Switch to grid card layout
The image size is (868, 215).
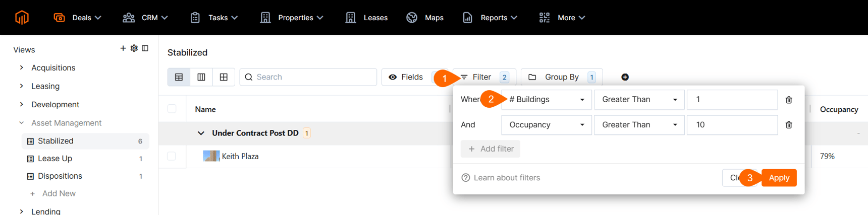224,77
